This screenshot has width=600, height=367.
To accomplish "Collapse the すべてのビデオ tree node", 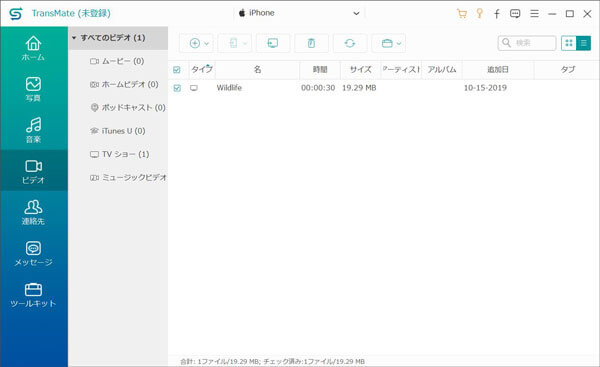I will tap(74, 38).
